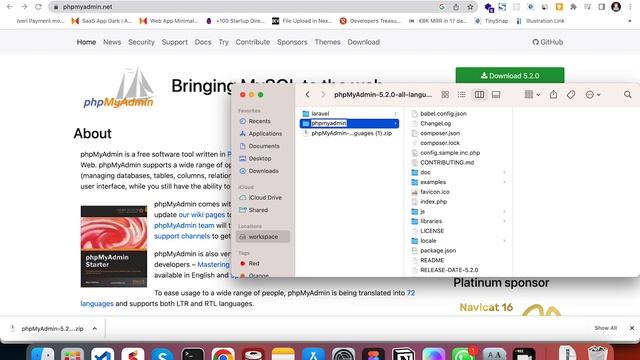This screenshot has height=360, width=640.
Task: Open the SaaS App Dark bookmark
Action: coord(102,21)
